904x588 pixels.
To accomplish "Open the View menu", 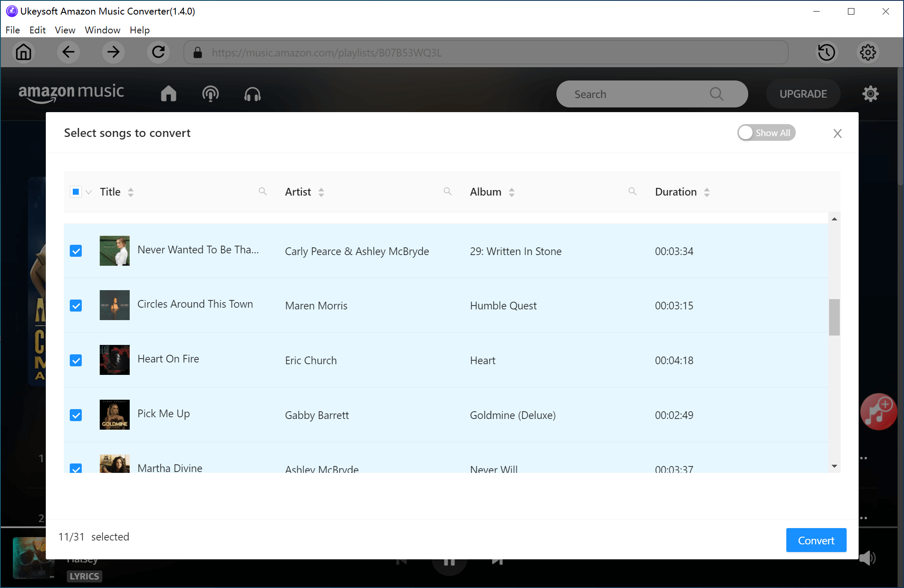I will [x=64, y=30].
